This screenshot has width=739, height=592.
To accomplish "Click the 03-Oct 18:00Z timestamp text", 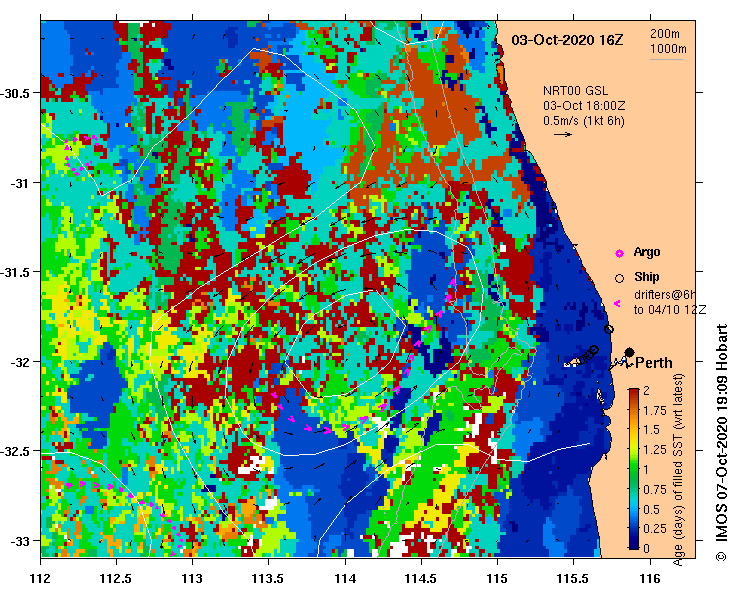I will pos(584,106).
